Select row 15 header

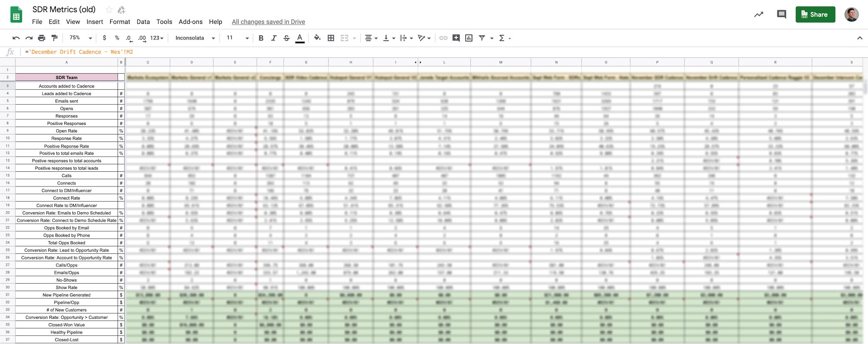(x=7, y=175)
